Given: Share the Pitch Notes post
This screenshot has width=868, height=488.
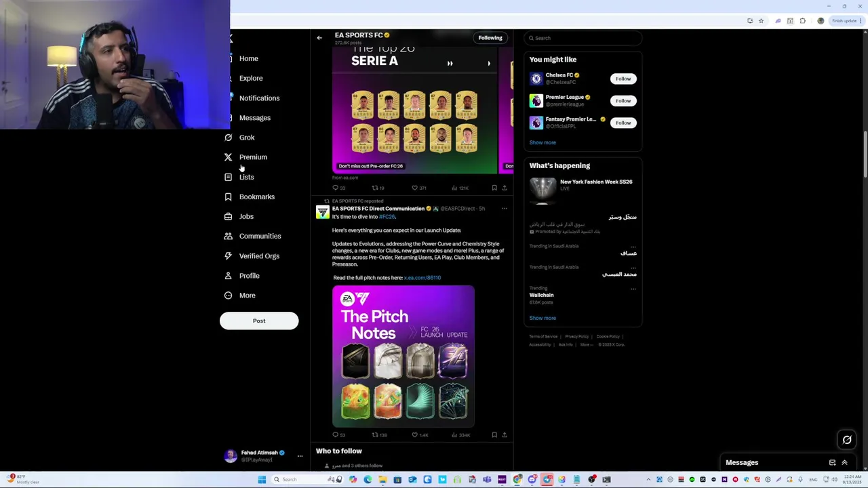Looking at the screenshot, I should [x=505, y=434].
